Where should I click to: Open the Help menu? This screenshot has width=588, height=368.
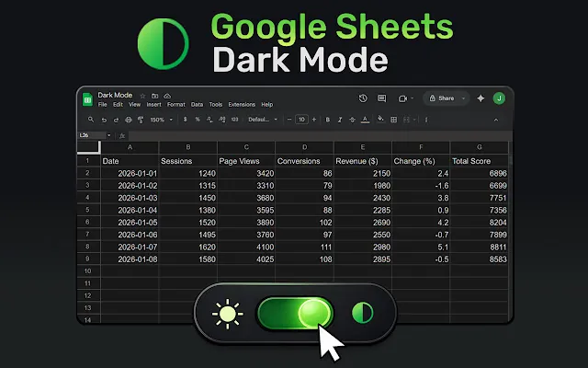pos(267,105)
